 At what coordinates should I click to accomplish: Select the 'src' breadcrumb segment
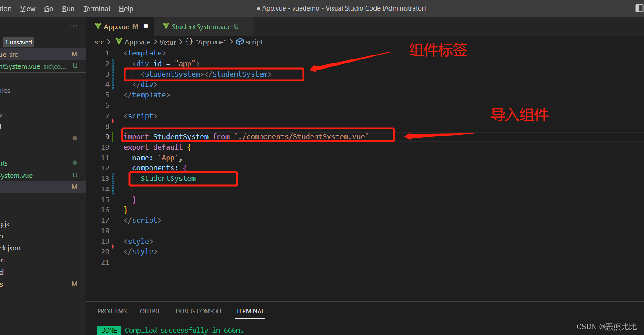pyautogui.click(x=99, y=42)
